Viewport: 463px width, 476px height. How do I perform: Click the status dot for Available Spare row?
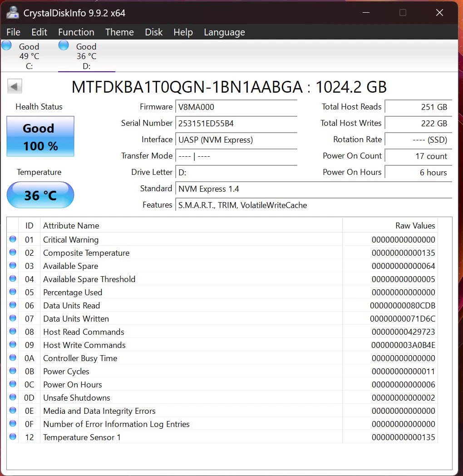(13, 265)
